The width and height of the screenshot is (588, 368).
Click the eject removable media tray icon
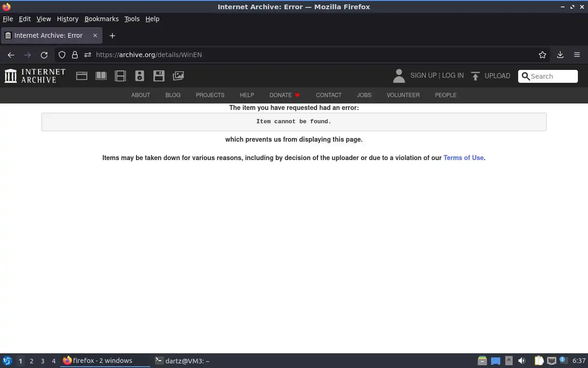click(x=509, y=361)
